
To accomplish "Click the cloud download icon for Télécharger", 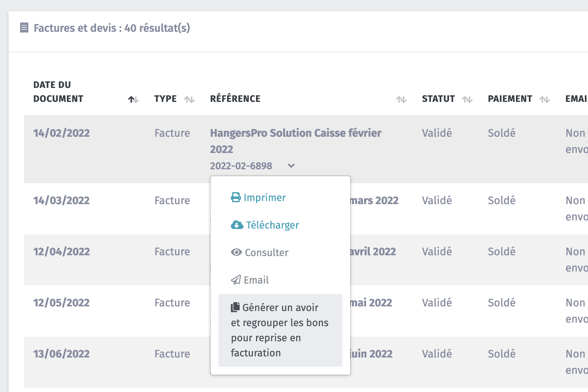I will [x=237, y=225].
